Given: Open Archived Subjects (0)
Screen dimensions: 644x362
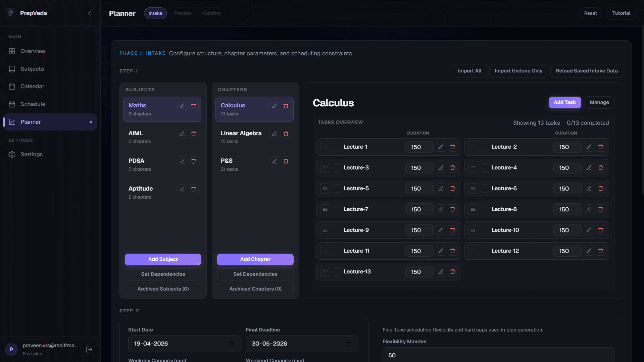Looking at the screenshot, I should pyautogui.click(x=163, y=289).
